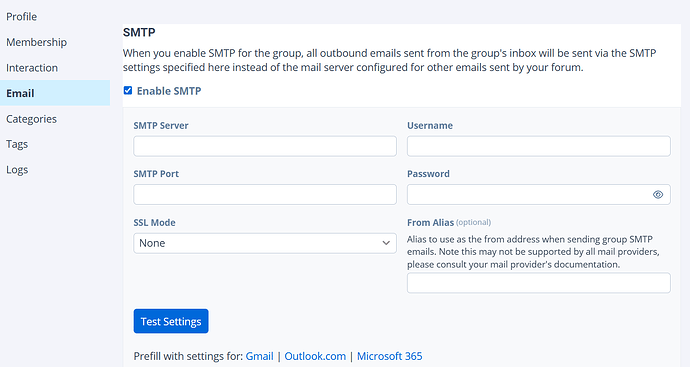Click into the Username field
Viewport: 690px width, 367px height.
coord(539,146)
